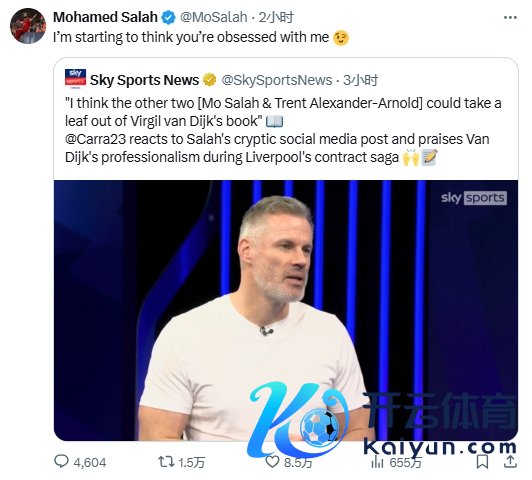Image resolution: width=532 pixels, height=480 pixels.
Task: View analytics via the 655万 views icon
Action: tap(377, 462)
